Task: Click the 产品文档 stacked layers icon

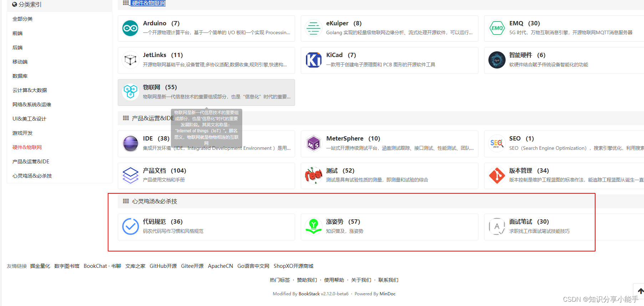Action: click(130, 175)
